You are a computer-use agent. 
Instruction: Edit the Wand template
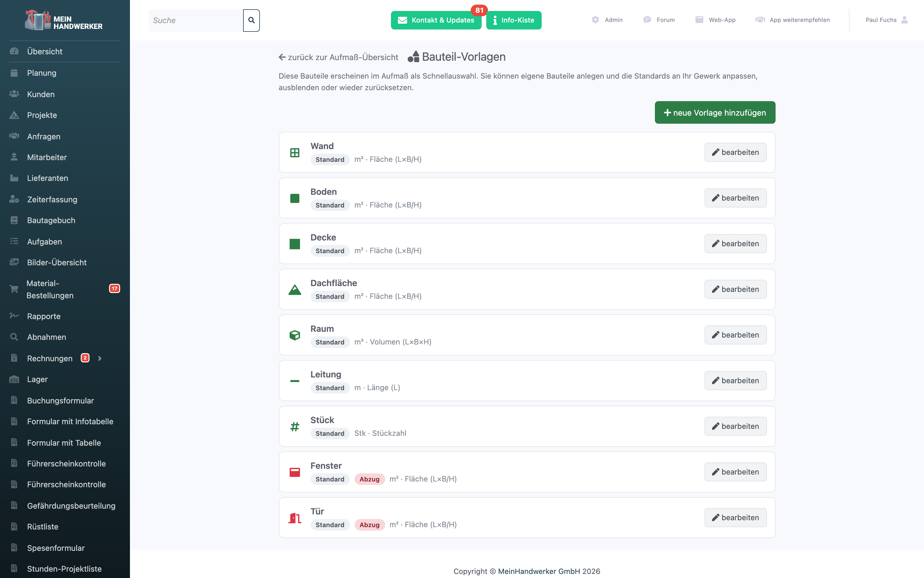click(735, 152)
